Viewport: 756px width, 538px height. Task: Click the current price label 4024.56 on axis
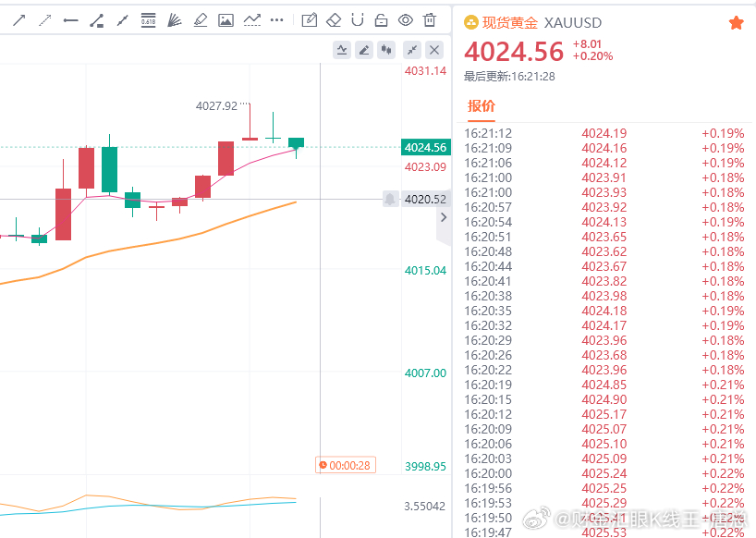point(426,147)
